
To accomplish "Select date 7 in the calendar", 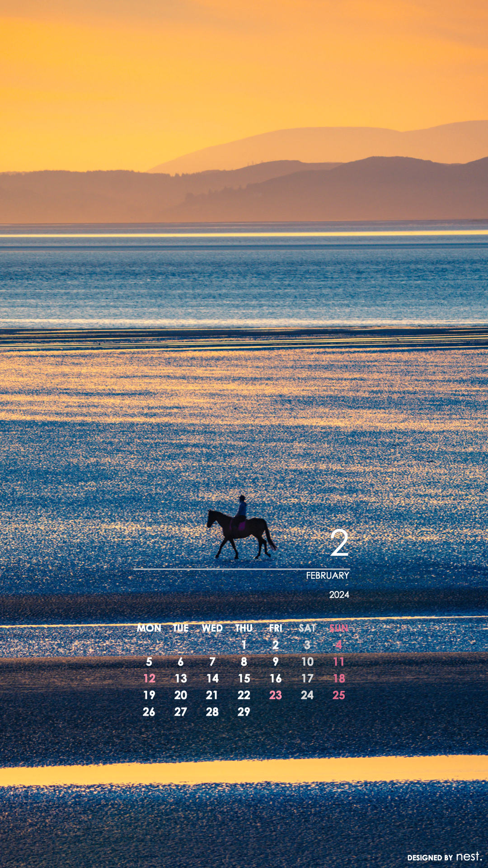I will 212,662.
